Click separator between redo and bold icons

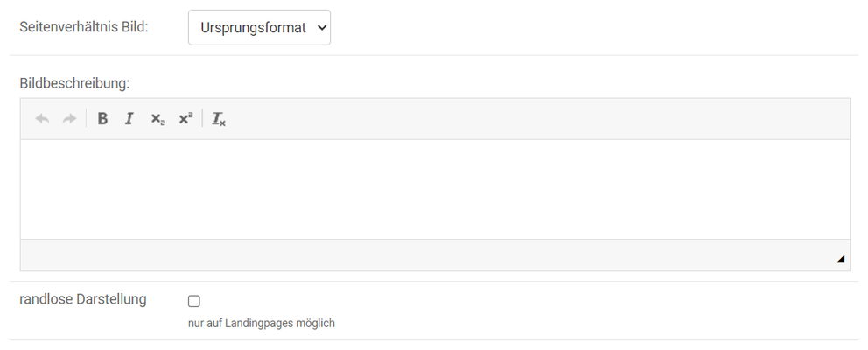pyautogui.click(x=86, y=119)
